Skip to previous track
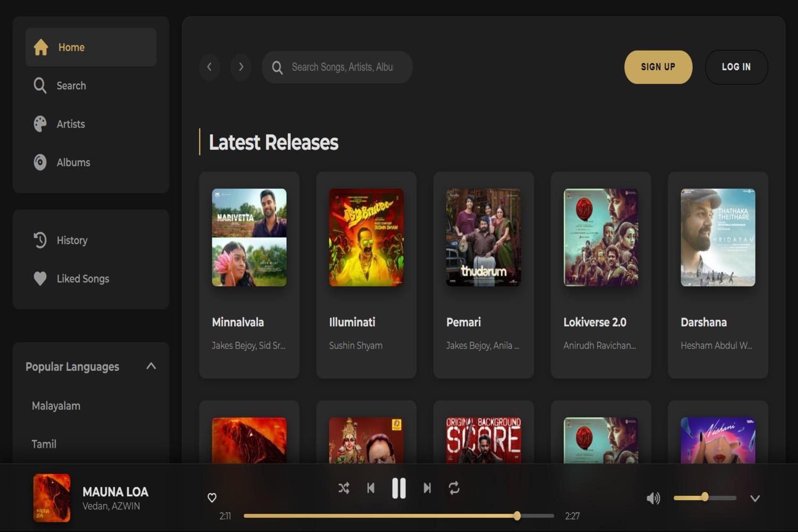This screenshot has width=798, height=532. (x=371, y=488)
